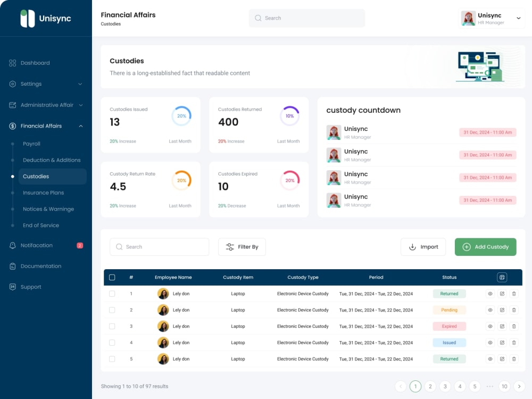Click the Financial Affairs dollar icon
The width and height of the screenshot is (532, 399).
[x=13, y=126]
